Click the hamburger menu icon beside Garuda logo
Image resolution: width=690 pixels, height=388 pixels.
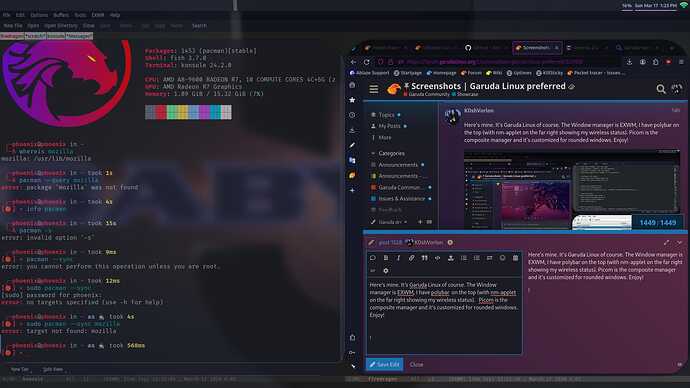[374, 89]
